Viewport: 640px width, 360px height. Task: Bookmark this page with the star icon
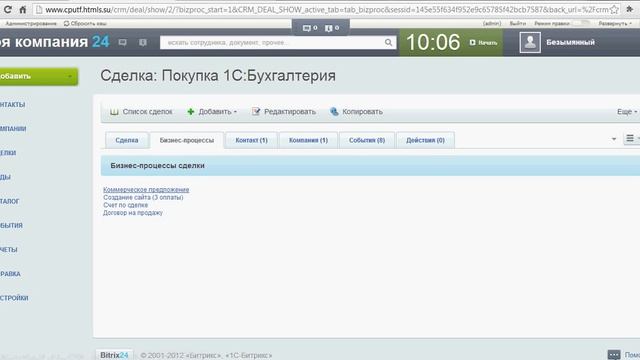[614, 9]
